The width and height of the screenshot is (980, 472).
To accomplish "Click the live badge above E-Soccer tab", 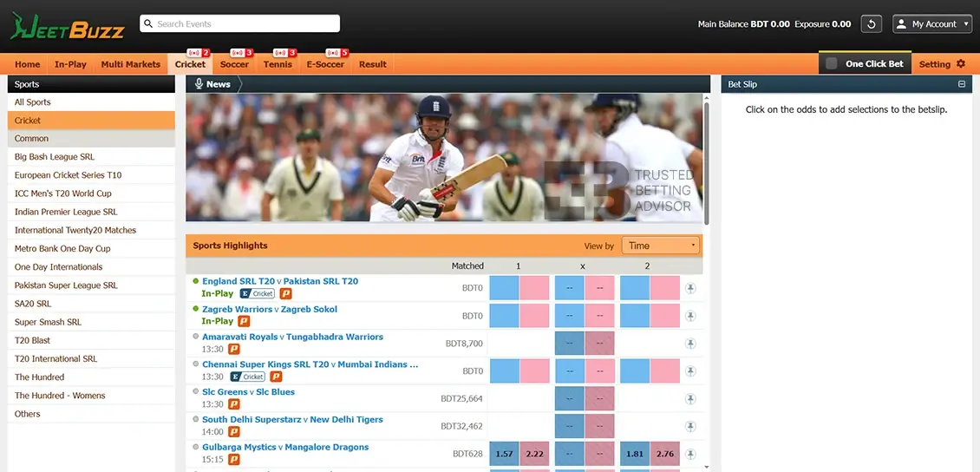I will pos(336,53).
